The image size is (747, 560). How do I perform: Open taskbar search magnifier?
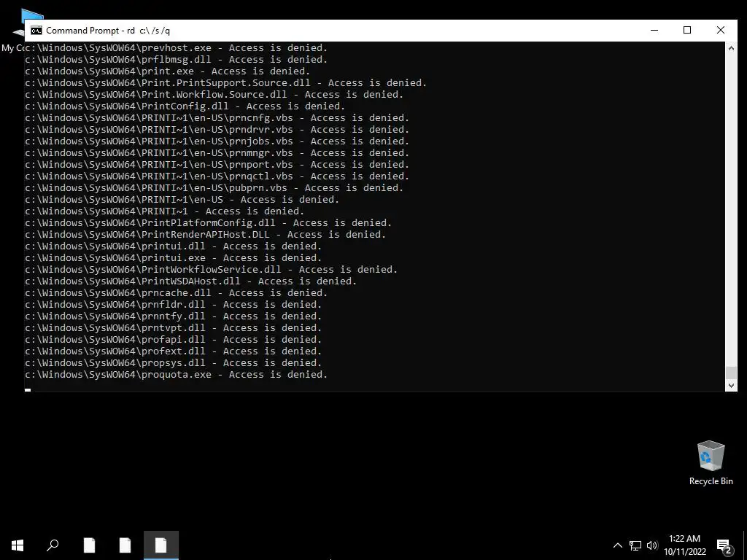53,545
